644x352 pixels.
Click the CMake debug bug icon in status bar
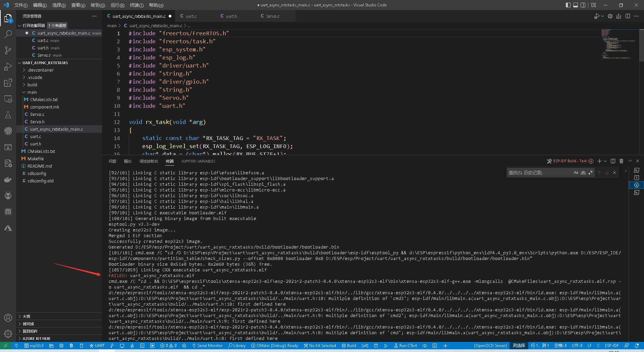(x=376, y=346)
